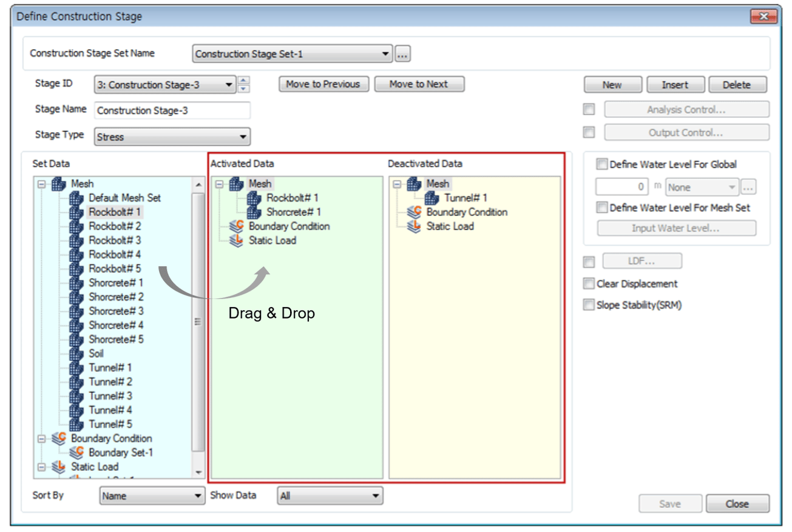The height and width of the screenshot is (532, 792).
Task: Click Boundary Condition icon in Deactivated Data
Action: [415, 212]
